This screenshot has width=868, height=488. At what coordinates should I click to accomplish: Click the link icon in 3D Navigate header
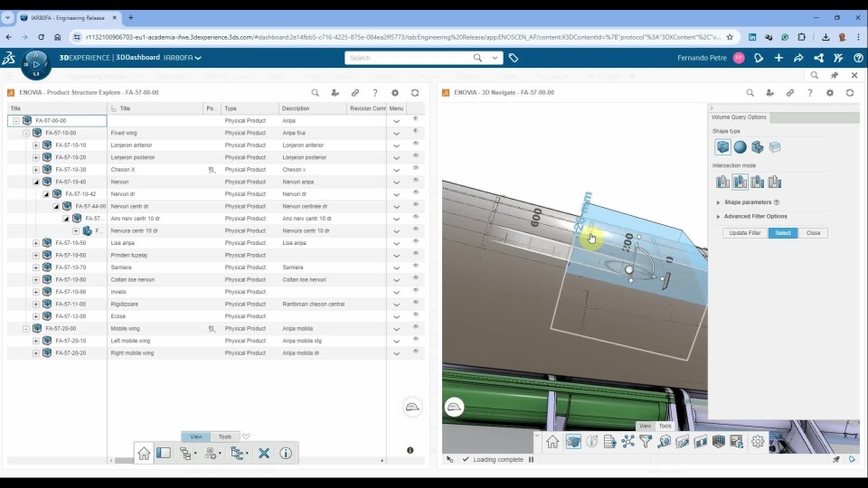pos(790,93)
